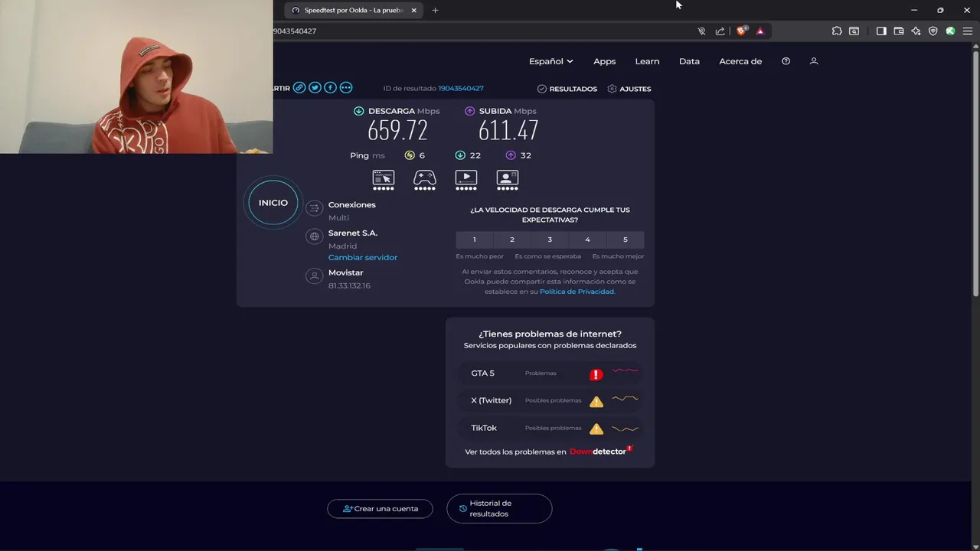Open the help question mark icon

[x=786, y=61]
